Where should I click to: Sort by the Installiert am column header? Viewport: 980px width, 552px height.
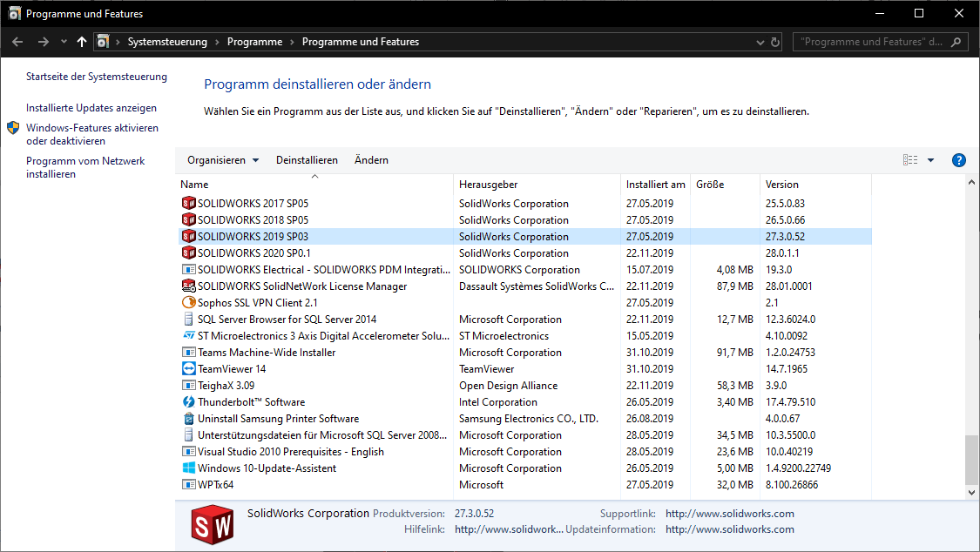tap(656, 185)
